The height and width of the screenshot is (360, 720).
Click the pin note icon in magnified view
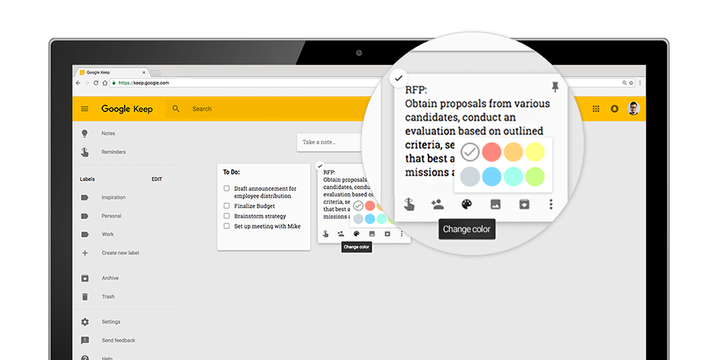coord(556,87)
